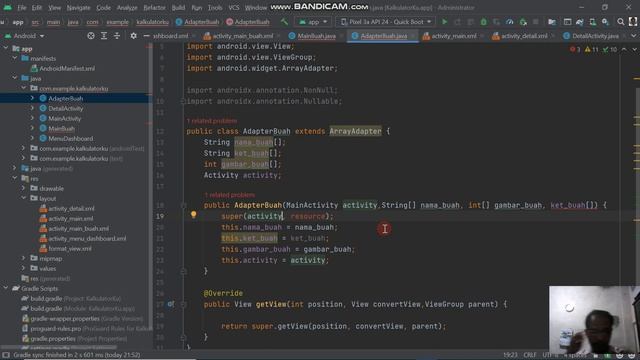Image resolution: width=640 pixels, height=360 pixels.
Task: Go to next highlighted error arrow
Action: [634, 49]
